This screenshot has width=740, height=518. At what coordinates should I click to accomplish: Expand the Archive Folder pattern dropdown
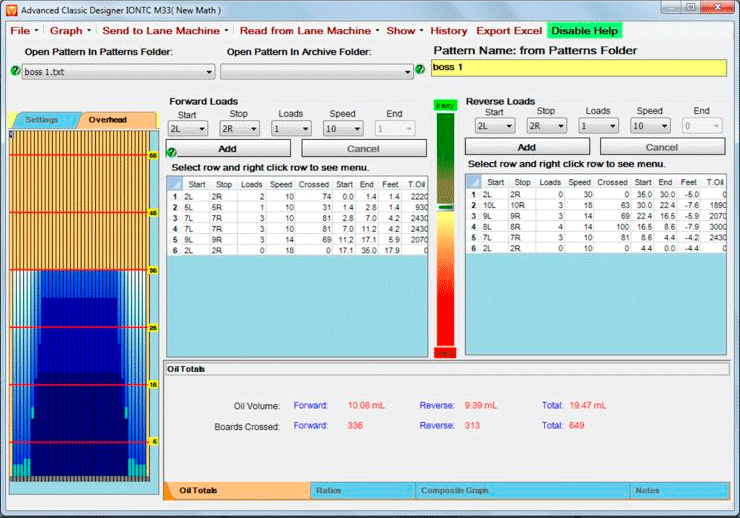(x=316, y=72)
